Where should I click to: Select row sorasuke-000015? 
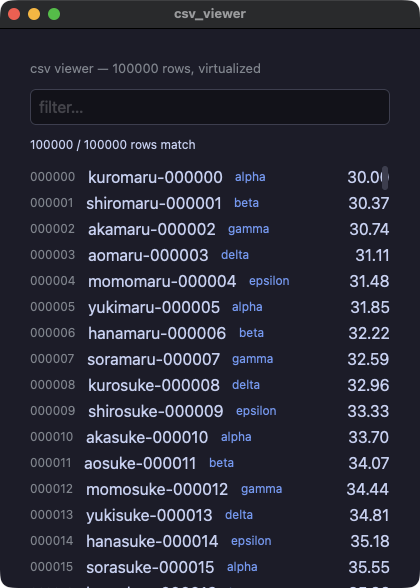[x=210, y=567]
